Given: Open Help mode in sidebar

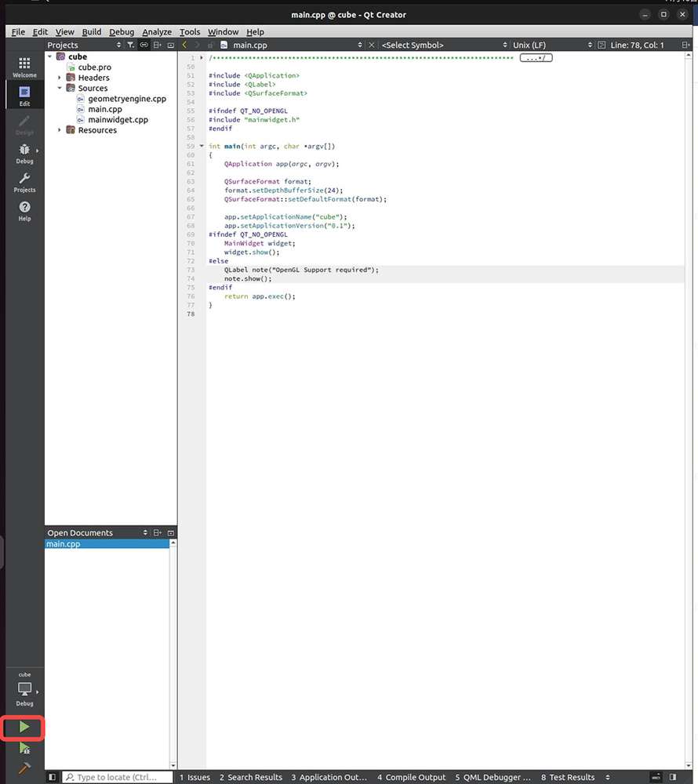Looking at the screenshot, I should coord(24,211).
